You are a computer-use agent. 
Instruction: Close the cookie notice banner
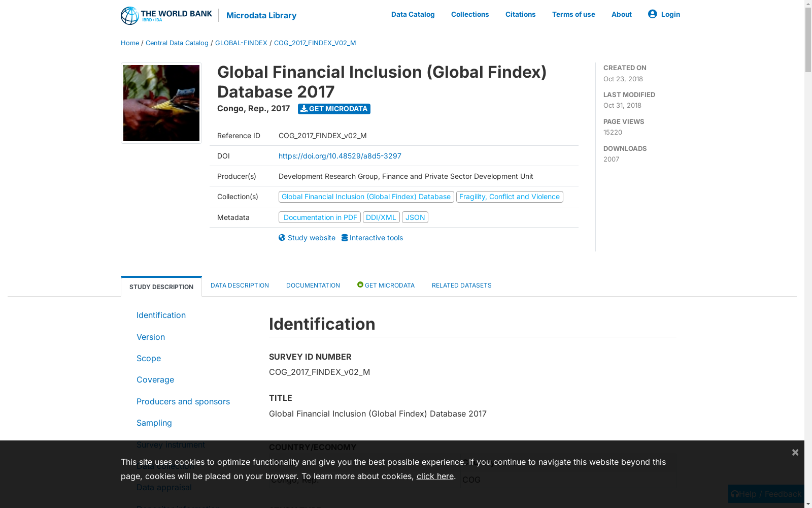pos(795,452)
